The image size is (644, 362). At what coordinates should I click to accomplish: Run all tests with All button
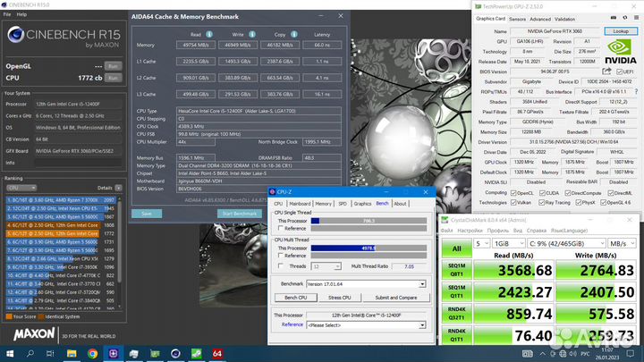pos(457,248)
